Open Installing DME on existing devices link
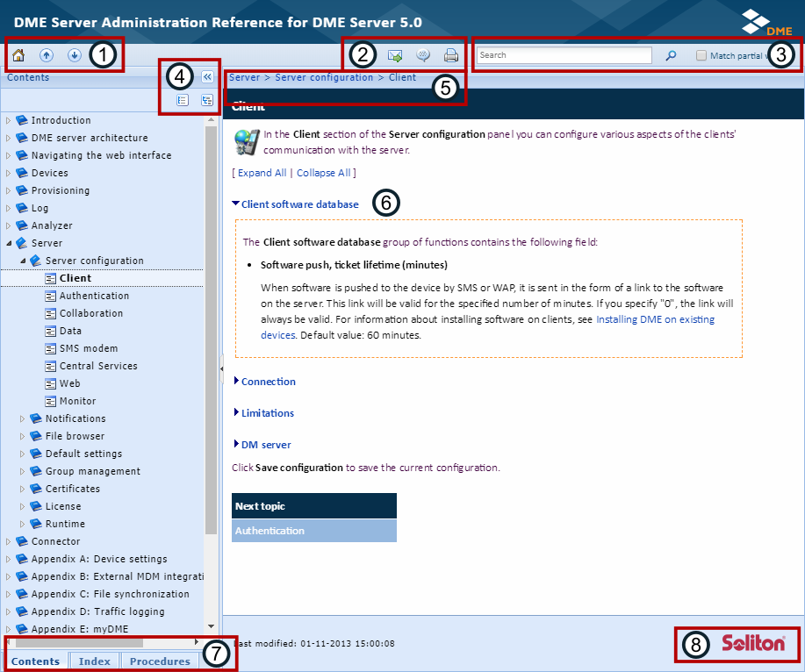 pyautogui.click(x=655, y=319)
